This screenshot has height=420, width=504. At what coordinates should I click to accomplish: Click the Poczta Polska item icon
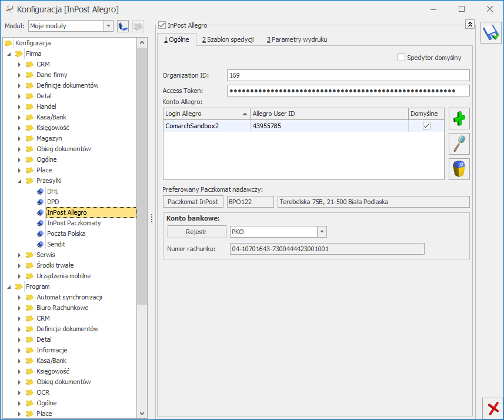pos(40,234)
